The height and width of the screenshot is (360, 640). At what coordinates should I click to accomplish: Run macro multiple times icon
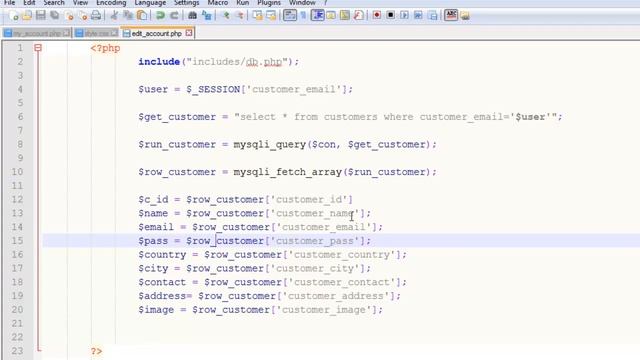coord(418,16)
